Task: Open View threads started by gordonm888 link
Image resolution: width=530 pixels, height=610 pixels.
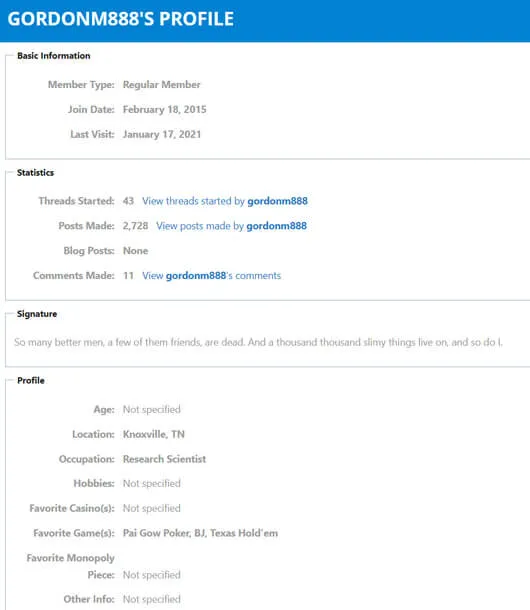Action: coord(225,201)
